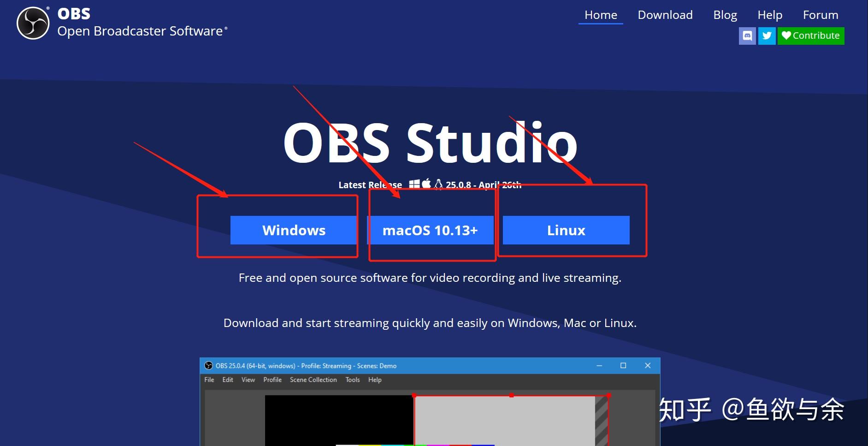Click the Open Broadcaster Software title
The height and width of the screenshot is (446, 868).
(x=140, y=31)
